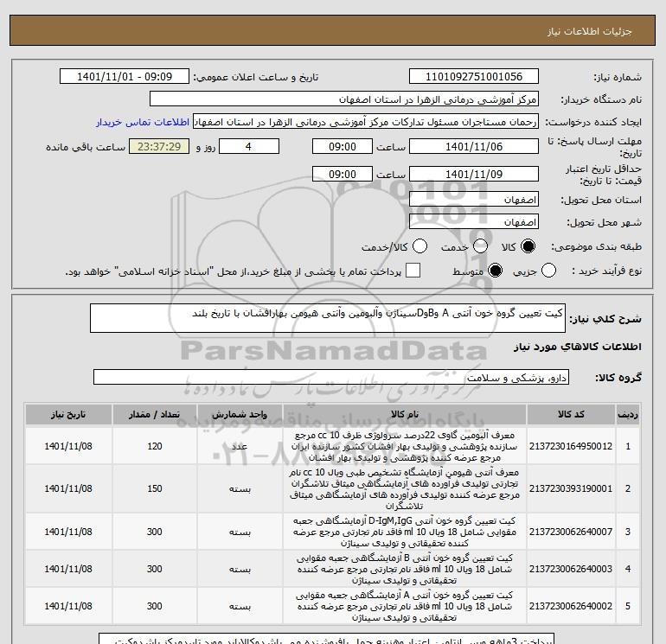Toggle the اسناد خزانه اسلامی payment checkbox
The image size is (666, 644).
[x=413, y=271]
